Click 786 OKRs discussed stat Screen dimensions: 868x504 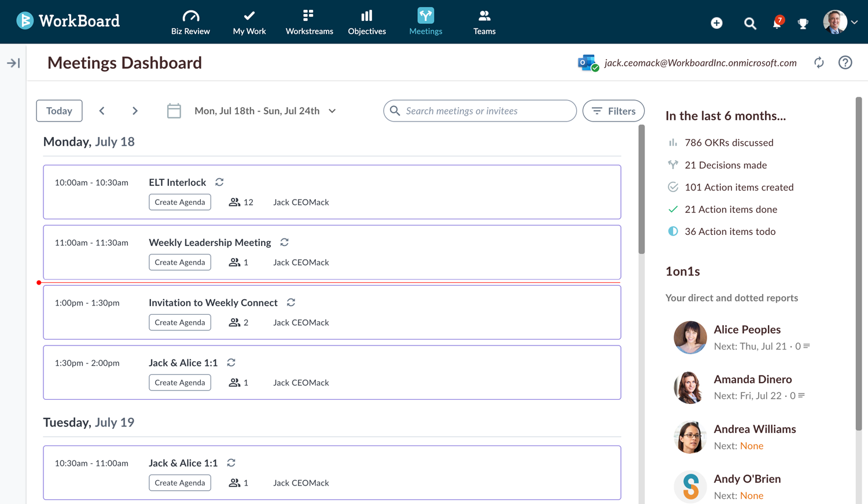point(721,142)
